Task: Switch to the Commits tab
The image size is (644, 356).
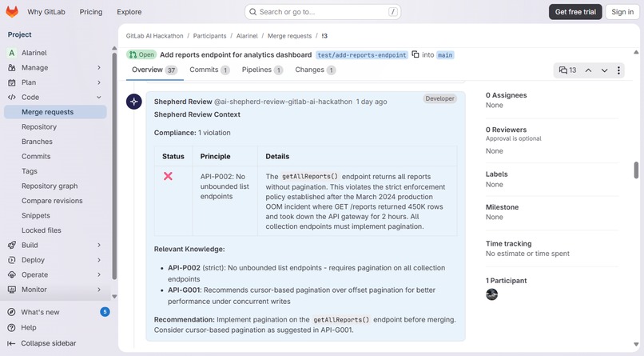Action: coord(209,70)
